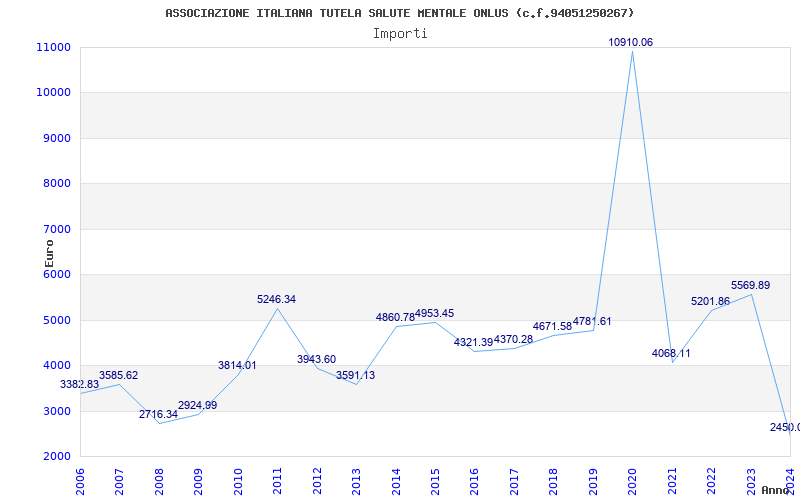Select the 7000 y-axis tick label
Screen dimensions: 800x500
[x=56, y=229]
